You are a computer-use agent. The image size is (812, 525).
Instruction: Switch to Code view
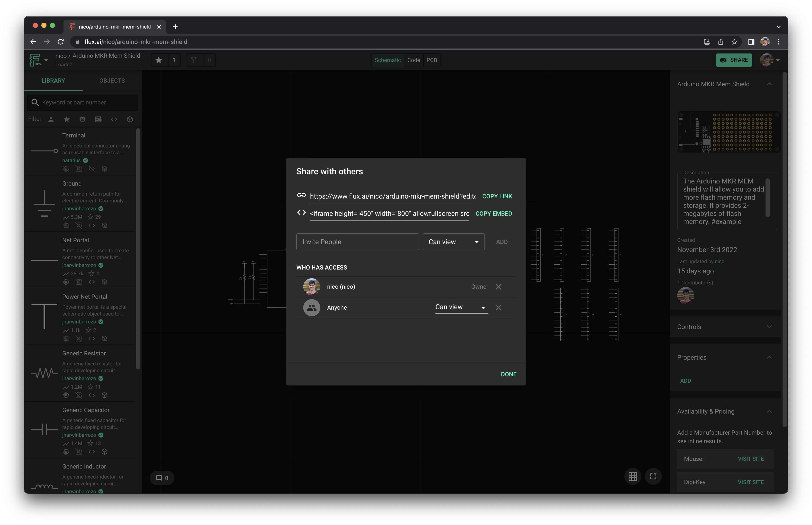coord(413,60)
